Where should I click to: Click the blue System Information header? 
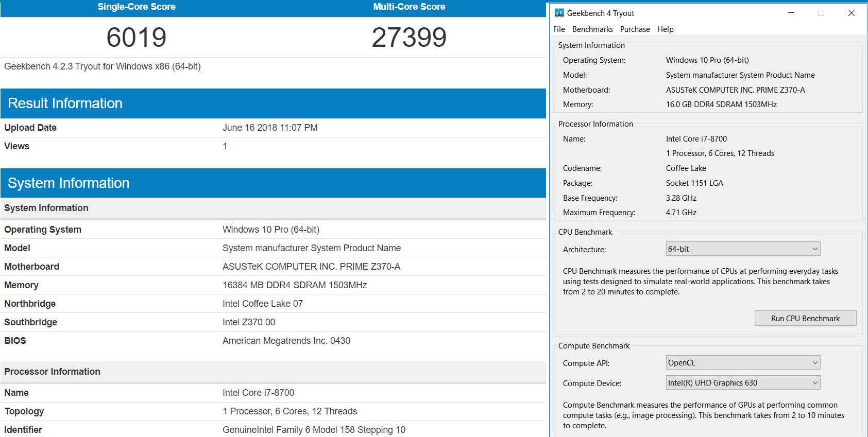tap(273, 183)
